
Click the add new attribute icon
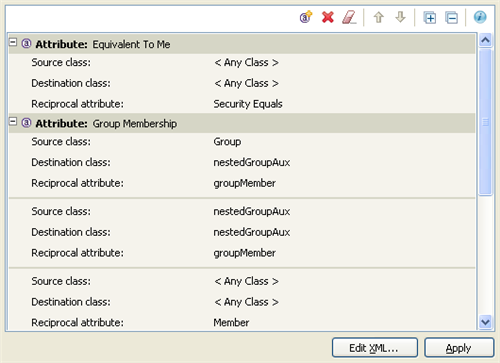pos(306,17)
